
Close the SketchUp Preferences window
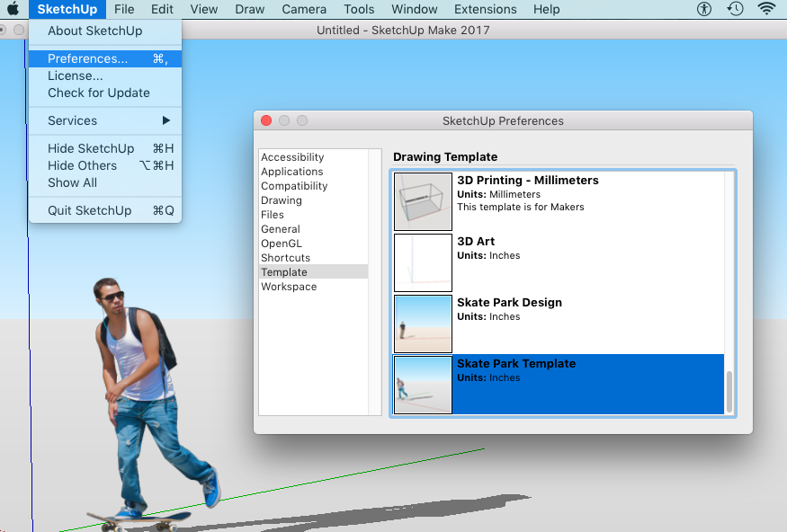coord(266,120)
